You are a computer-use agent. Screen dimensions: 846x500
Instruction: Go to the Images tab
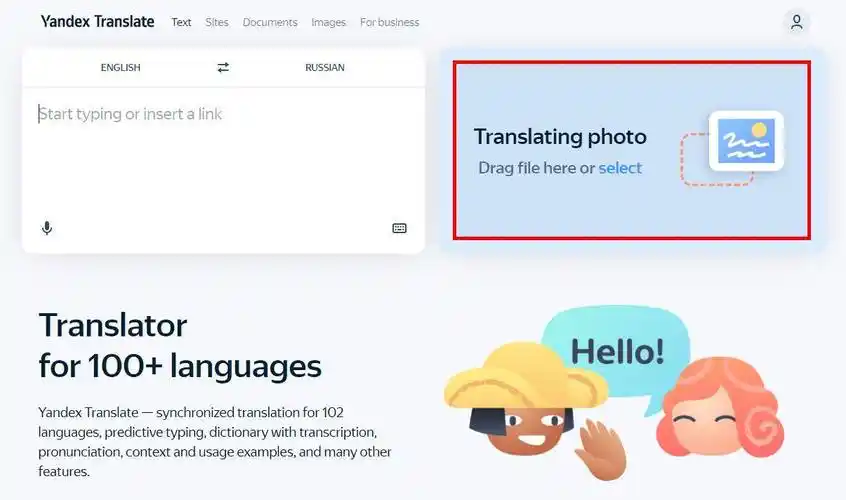(329, 22)
